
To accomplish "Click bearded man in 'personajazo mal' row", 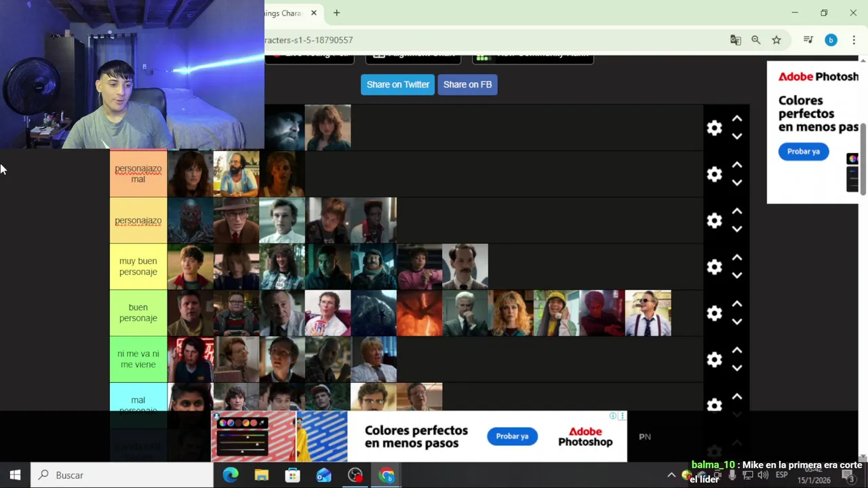I will [x=236, y=174].
